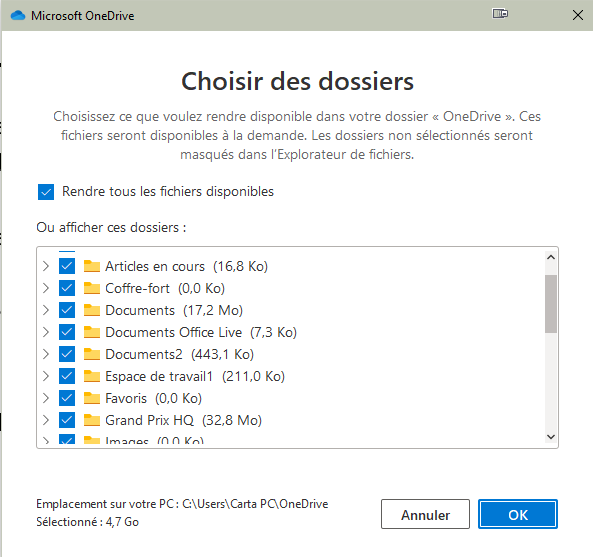Screen dimensions: 593x557
Task: Click the Grand Prix HQ folder icon
Action: [92, 420]
